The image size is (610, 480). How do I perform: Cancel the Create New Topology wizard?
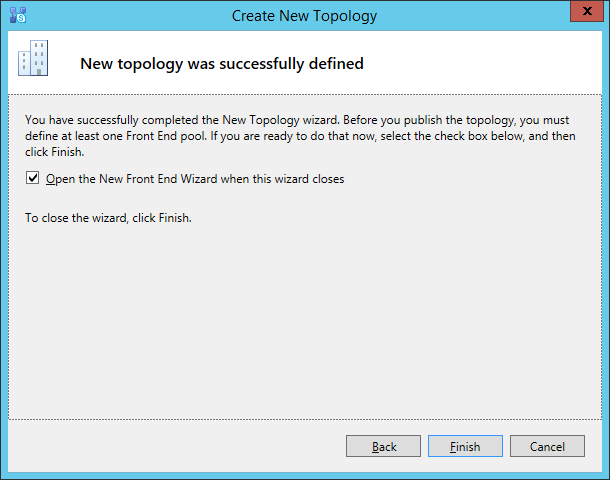point(547,446)
